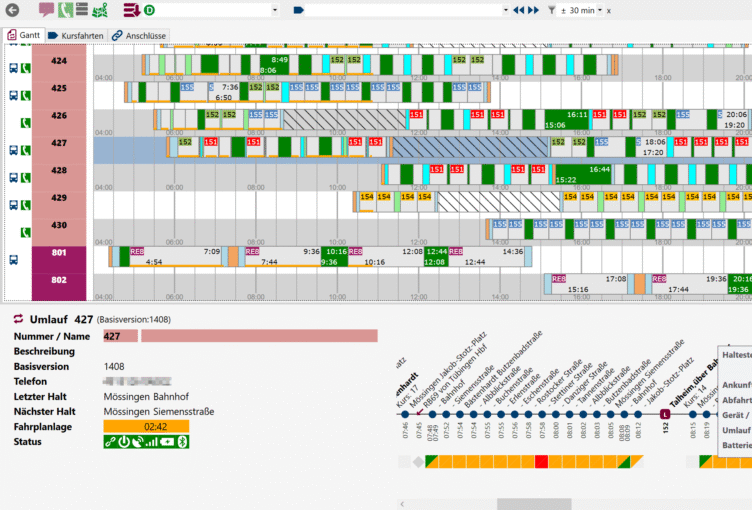Click the green circled D icon
Image resolution: width=752 pixels, height=510 pixels.
pos(149,10)
